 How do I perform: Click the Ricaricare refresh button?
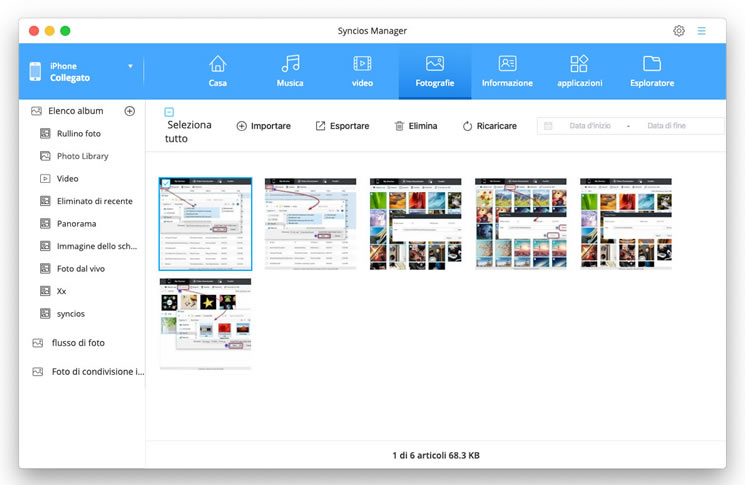[x=489, y=126]
